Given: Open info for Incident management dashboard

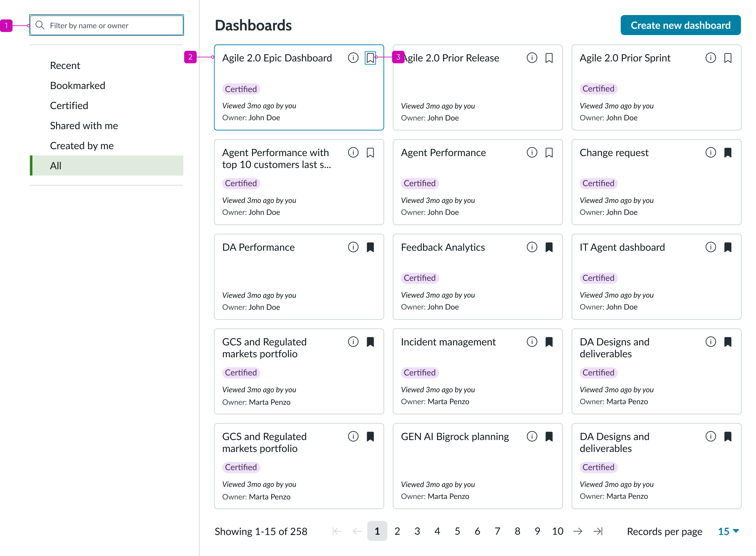Looking at the screenshot, I should click(x=532, y=342).
